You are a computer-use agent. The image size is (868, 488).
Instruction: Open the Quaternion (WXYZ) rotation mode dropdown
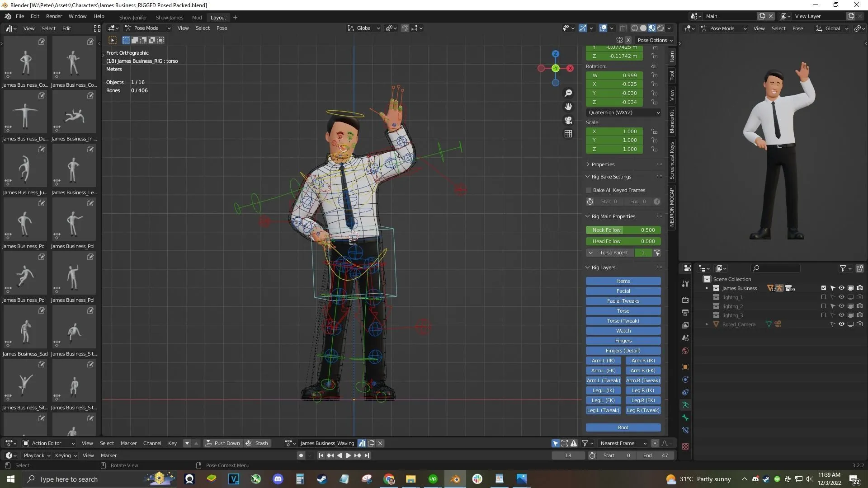[623, 113]
